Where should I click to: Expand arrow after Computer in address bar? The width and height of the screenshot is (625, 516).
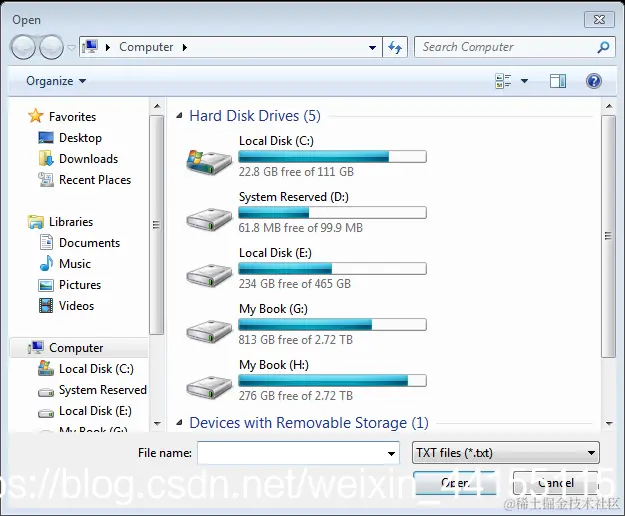coord(185,47)
